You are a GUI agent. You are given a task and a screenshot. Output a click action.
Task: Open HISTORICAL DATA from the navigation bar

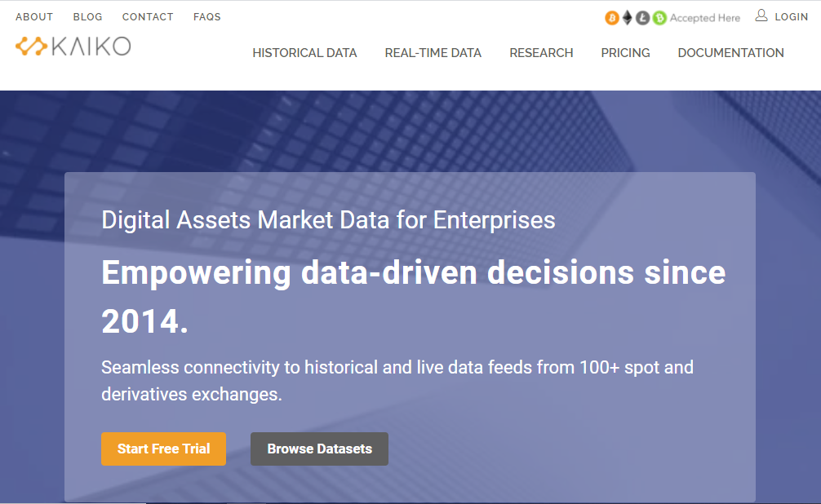[x=304, y=52]
